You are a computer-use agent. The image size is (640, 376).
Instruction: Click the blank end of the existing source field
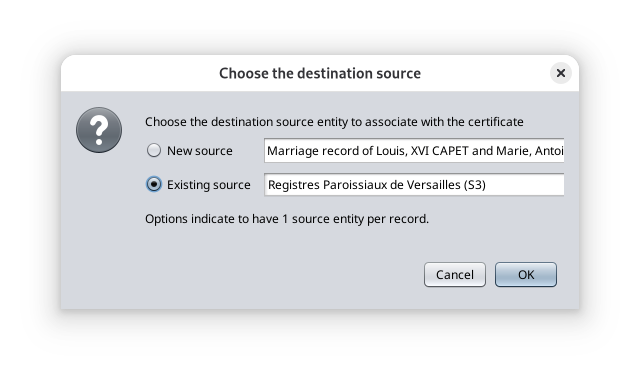click(x=527, y=185)
